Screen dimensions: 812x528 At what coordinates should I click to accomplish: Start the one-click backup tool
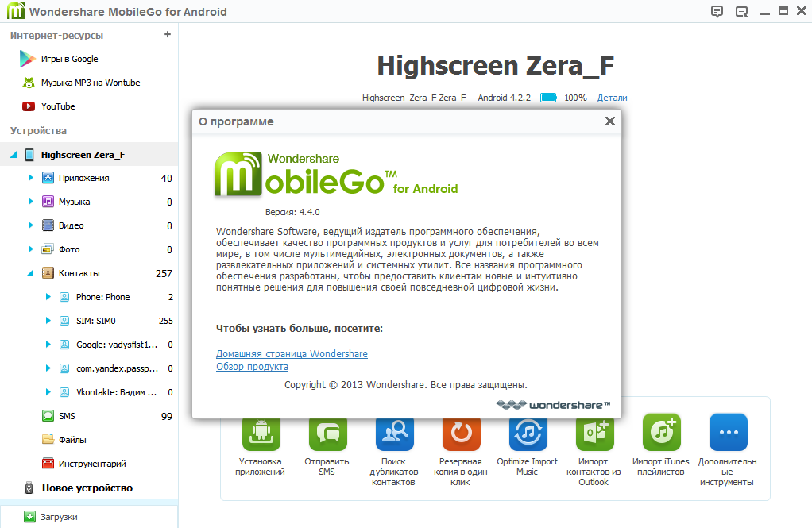coord(461,434)
